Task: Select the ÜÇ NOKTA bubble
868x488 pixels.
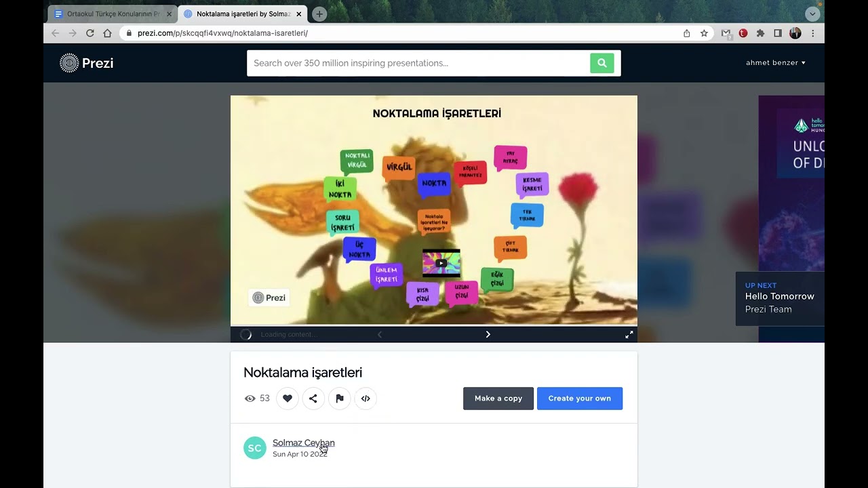Action: click(359, 249)
